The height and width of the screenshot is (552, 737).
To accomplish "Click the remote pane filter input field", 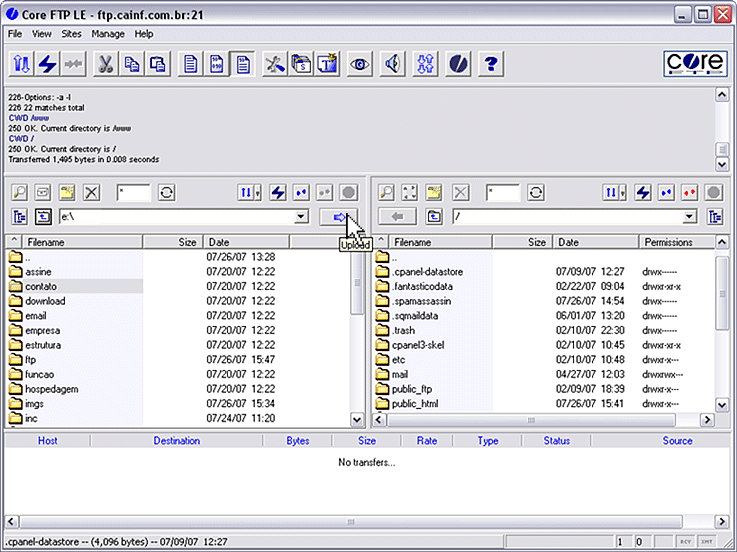I will (x=503, y=192).
